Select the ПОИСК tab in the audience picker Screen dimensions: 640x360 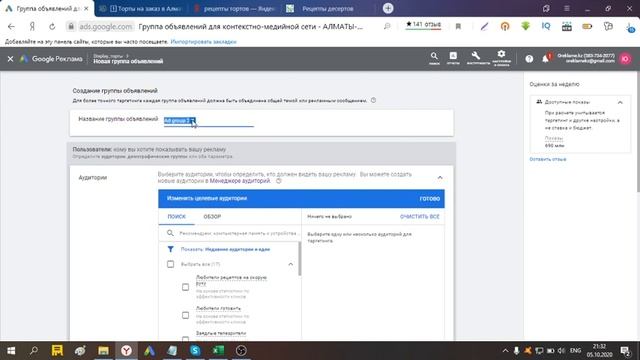pos(176,217)
